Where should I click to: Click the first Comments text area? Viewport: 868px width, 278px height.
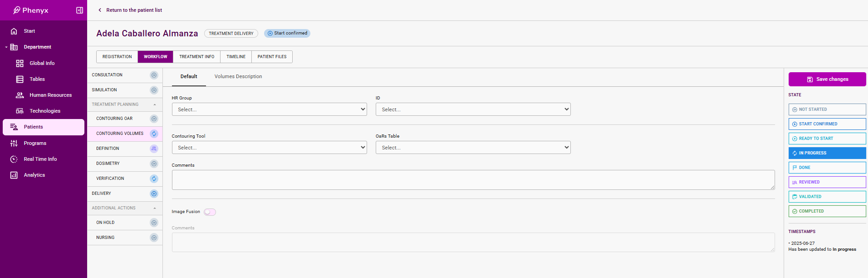pos(473,180)
